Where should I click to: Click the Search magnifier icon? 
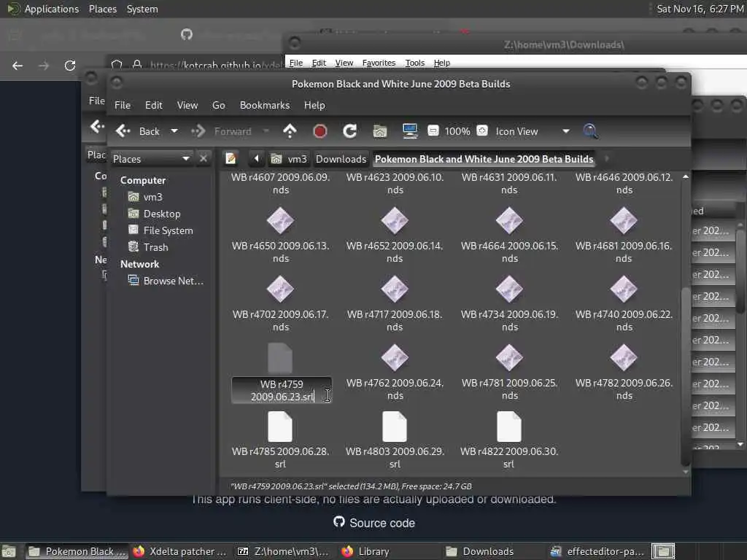(590, 131)
